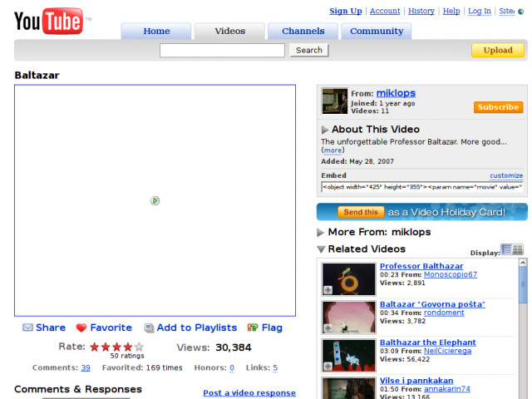The width and height of the screenshot is (532, 399).
Task: Click Post a video response
Action: point(249,393)
